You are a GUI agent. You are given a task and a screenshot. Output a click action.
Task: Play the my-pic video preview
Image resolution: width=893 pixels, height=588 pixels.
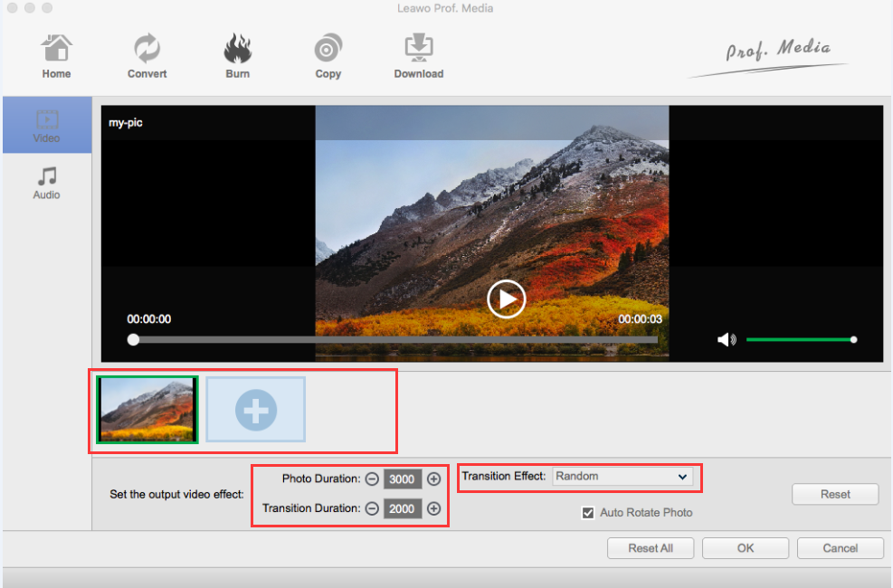pyautogui.click(x=506, y=299)
